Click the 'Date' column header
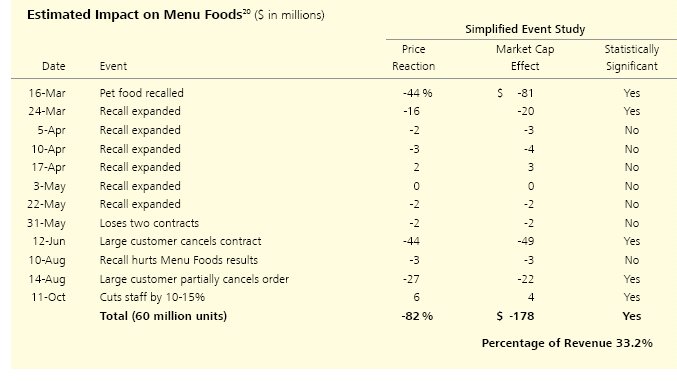This screenshot has width=677, height=381. pos(54,66)
